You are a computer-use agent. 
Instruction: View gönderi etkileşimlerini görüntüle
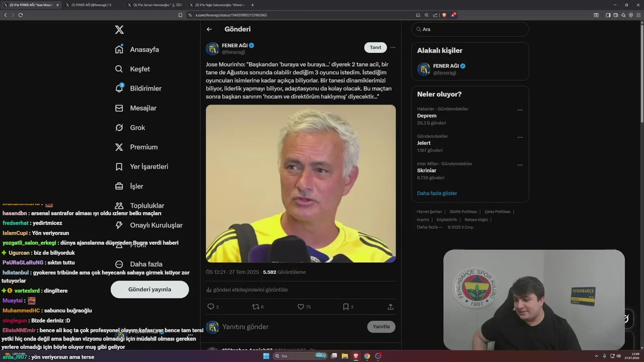(x=247, y=290)
